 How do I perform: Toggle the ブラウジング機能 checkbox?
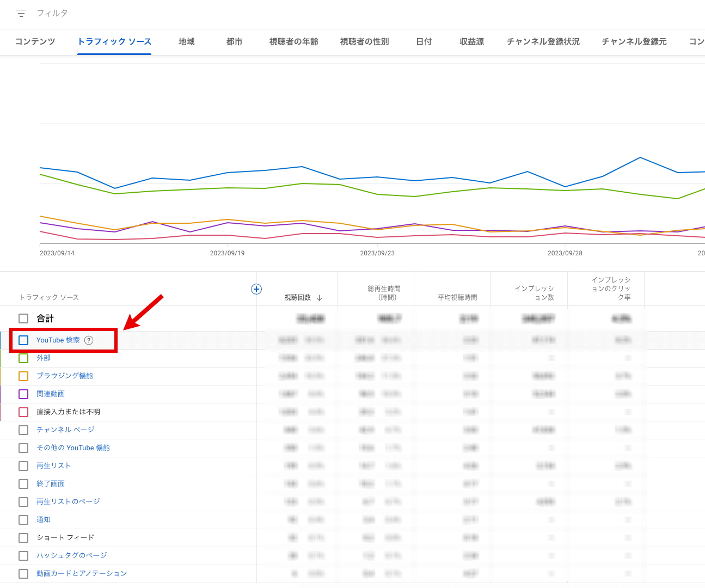pyautogui.click(x=23, y=376)
